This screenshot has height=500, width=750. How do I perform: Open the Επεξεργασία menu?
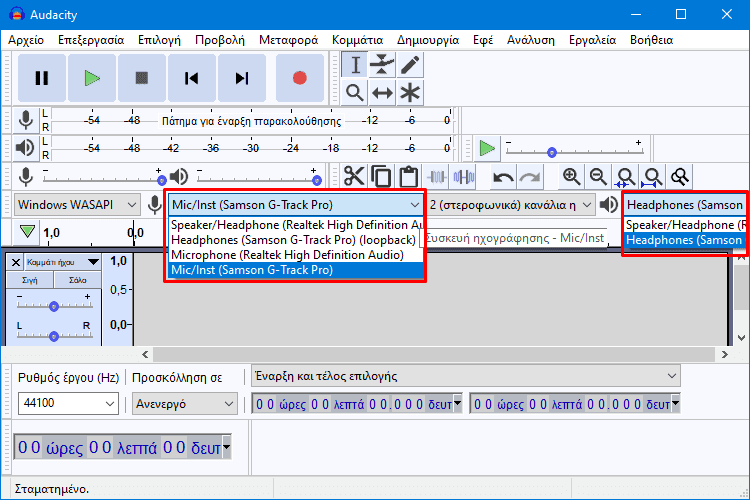pyautogui.click(x=91, y=40)
